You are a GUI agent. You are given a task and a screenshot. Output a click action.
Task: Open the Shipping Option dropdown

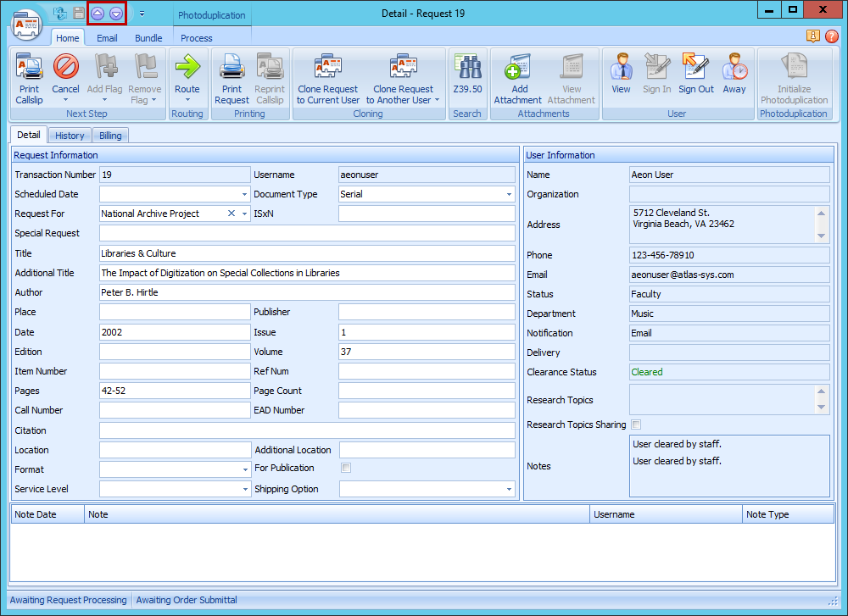tap(510, 490)
